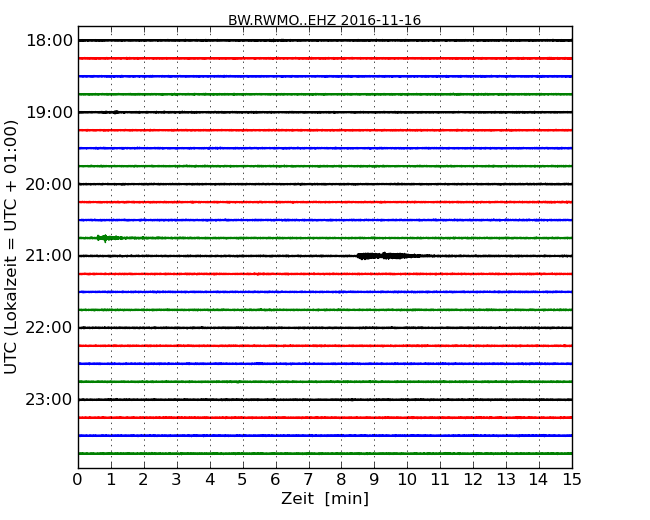Click the 22:00 time label
650x520 pixels.
(x=49, y=328)
